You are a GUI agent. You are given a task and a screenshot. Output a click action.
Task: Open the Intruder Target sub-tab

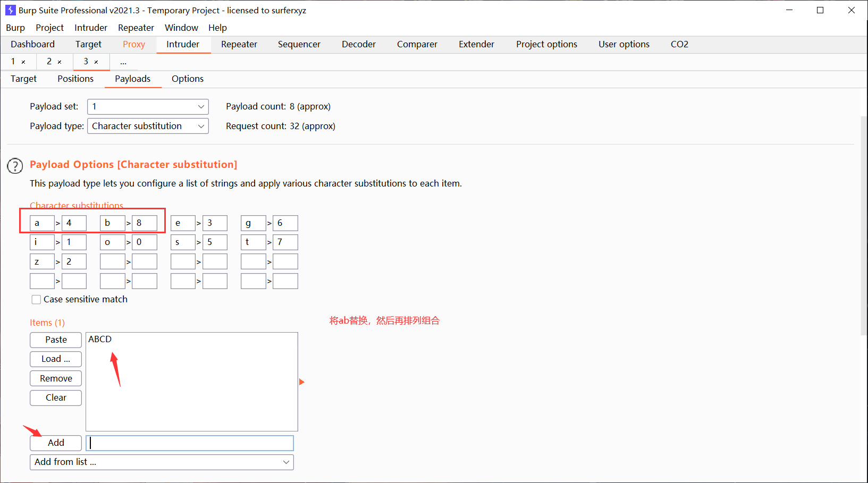pos(23,79)
